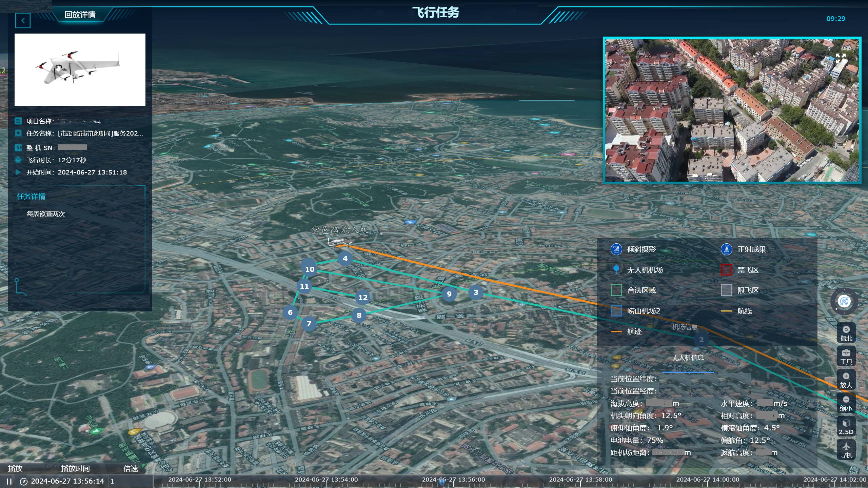Toggle the 倾斜摄影 layer icon

[616, 249]
